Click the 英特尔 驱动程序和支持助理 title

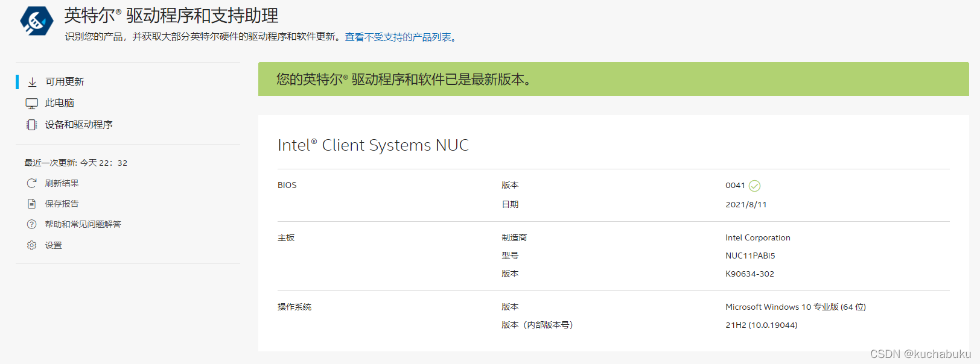171,16
